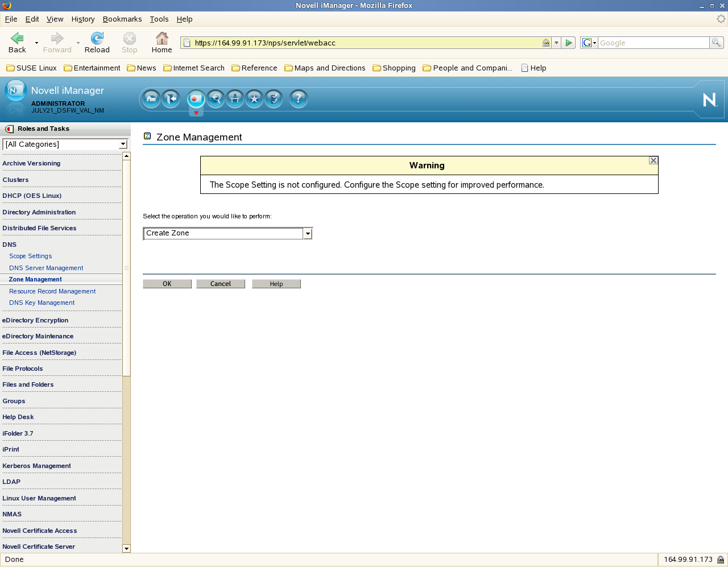
Task: Click the OK button
Action: 167,284
